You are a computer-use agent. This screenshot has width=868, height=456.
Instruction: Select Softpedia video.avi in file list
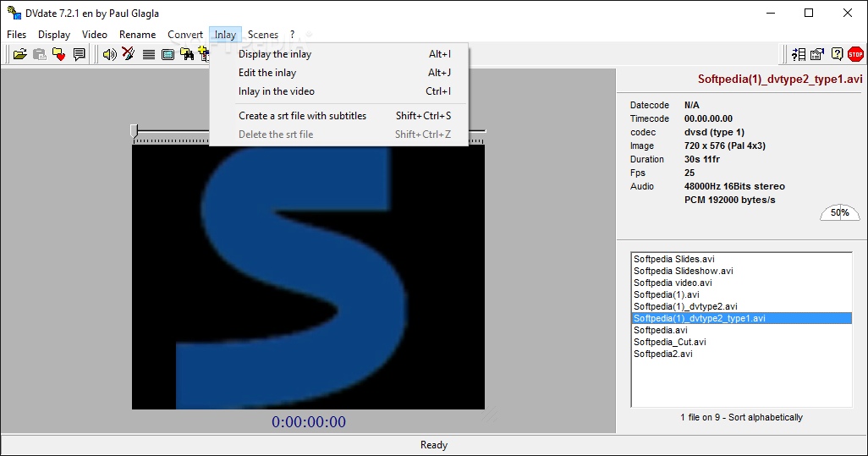coord(741,283)
